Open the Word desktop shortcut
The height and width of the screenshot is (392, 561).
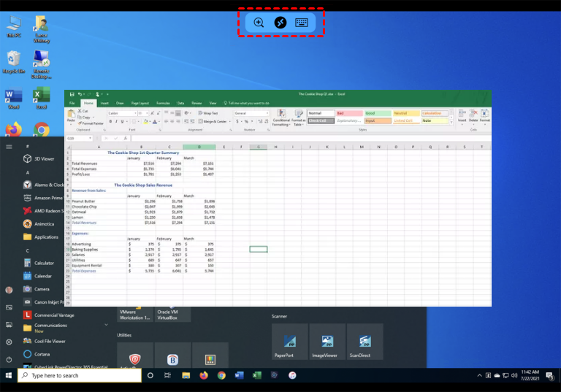point(13,98)
